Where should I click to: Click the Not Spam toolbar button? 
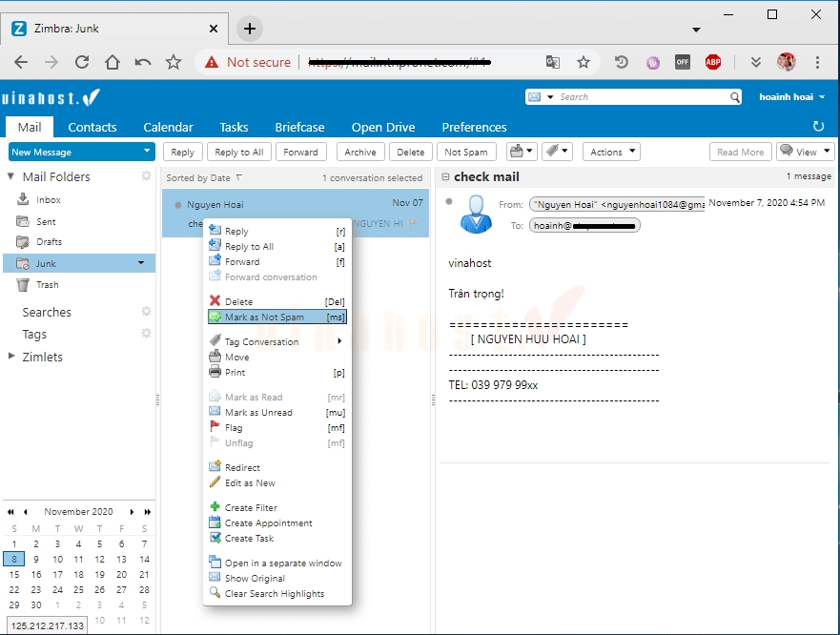coord(466,152)
